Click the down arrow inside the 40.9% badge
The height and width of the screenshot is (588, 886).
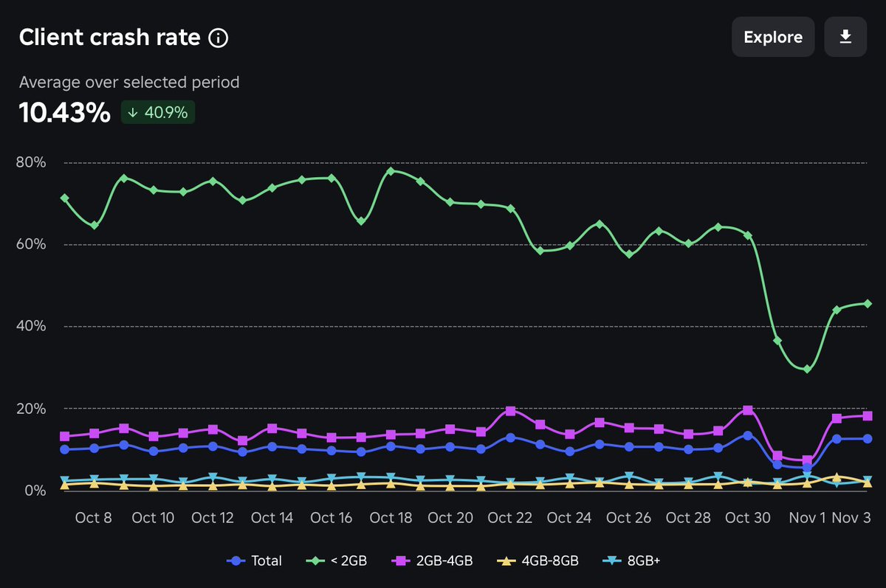[132, 112]
